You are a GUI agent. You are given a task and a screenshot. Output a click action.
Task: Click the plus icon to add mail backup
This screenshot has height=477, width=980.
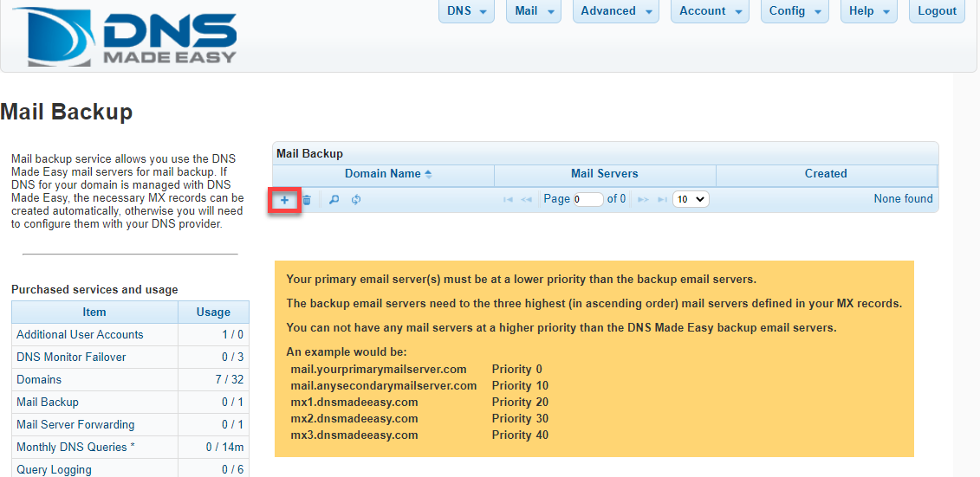click(x=284, y=200)
